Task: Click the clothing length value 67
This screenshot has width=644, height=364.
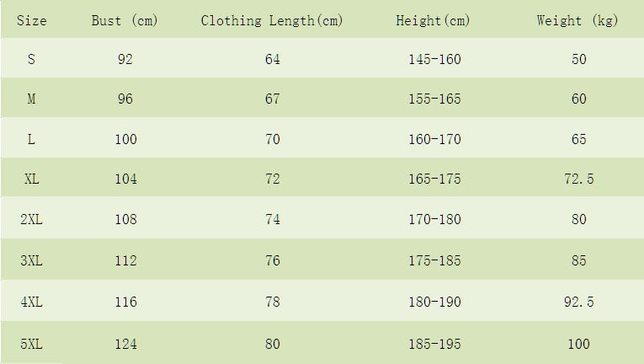Action: 272,99
